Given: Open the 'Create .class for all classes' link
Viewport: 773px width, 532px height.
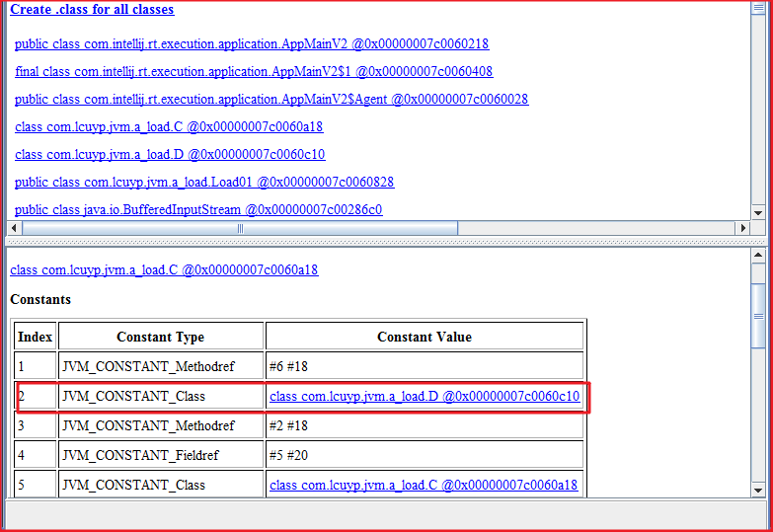Looking at the screenshot, I should click(92, 9).
